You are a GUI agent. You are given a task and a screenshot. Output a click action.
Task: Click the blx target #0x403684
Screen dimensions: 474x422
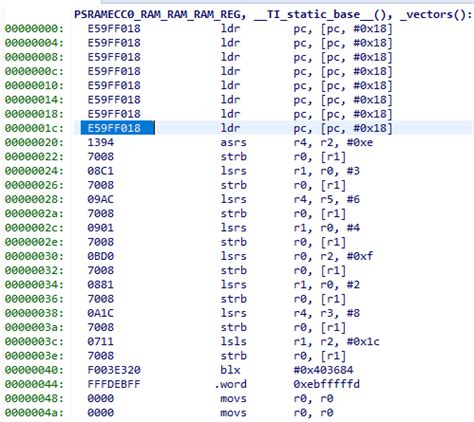pyautogui.click(x=323, y=370)
